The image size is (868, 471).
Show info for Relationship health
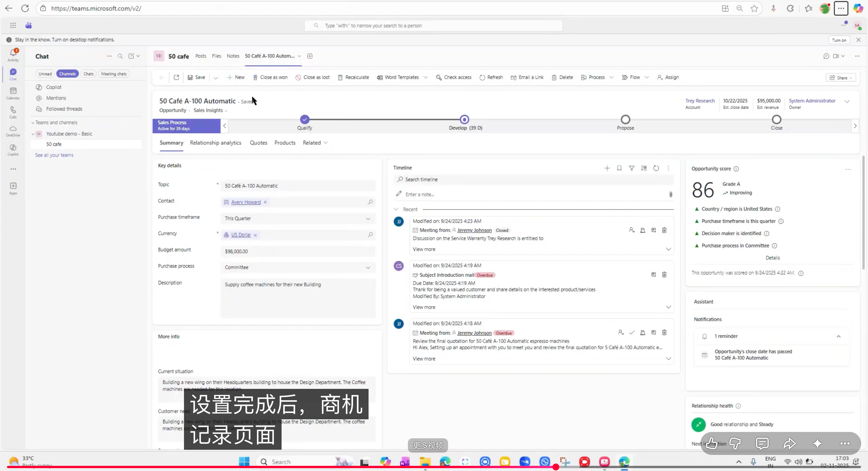738,406
